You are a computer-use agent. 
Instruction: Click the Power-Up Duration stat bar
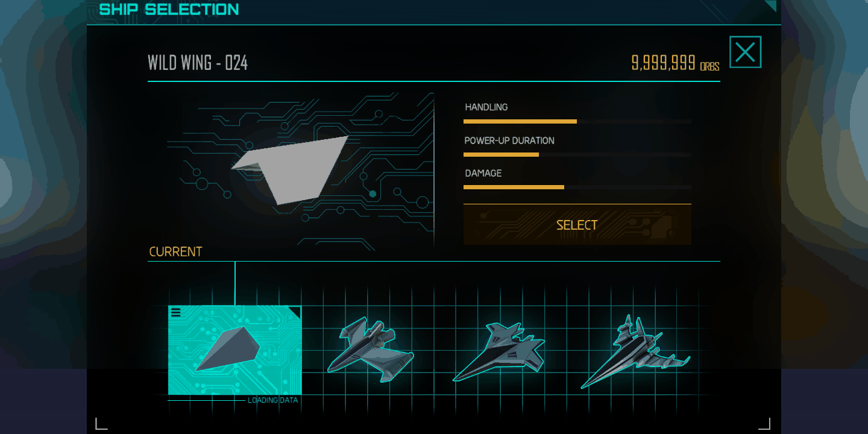tap(577, 155)
